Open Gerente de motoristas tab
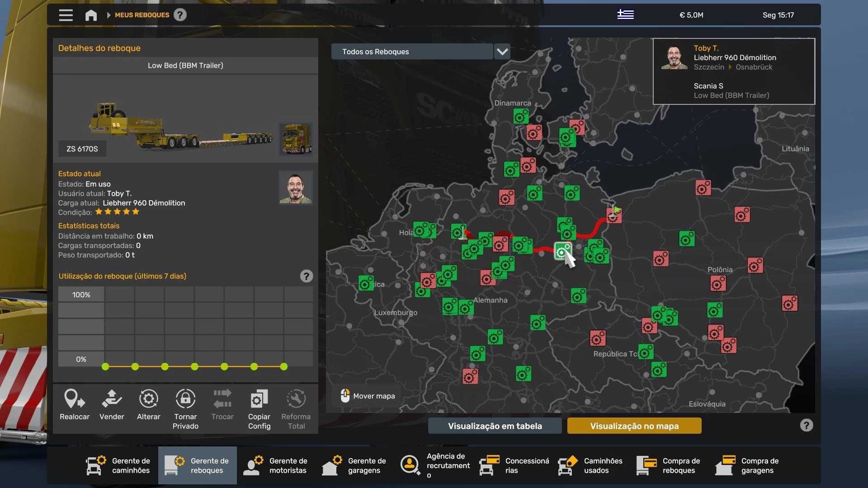Screen dimensions: 868x488 (276, 465)
